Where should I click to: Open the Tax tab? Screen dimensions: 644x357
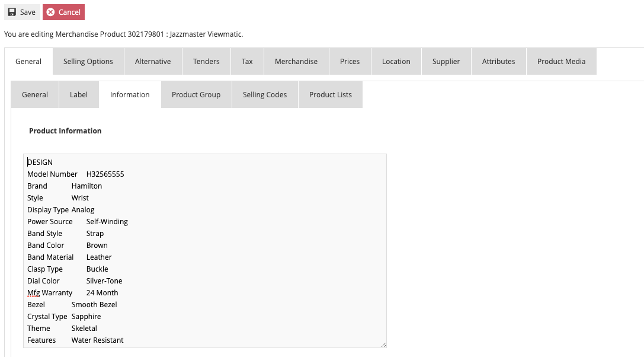(x=247, y=61)
